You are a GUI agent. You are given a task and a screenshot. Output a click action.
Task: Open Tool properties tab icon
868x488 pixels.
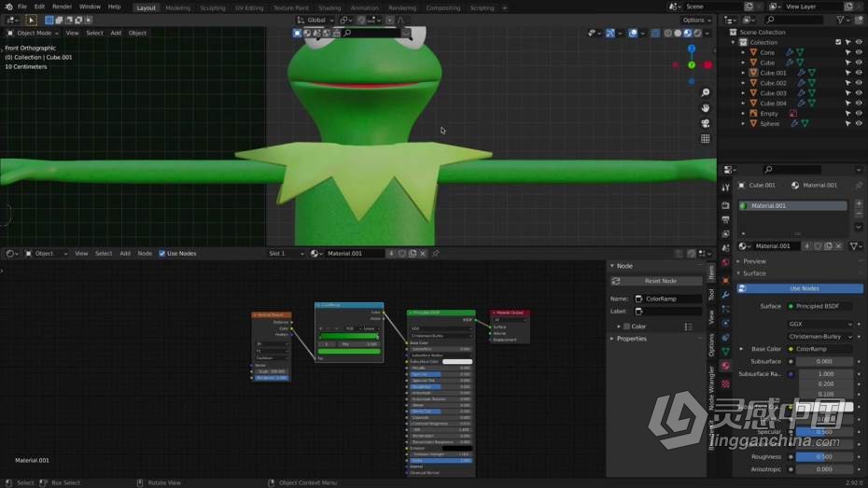coord(726,188)
